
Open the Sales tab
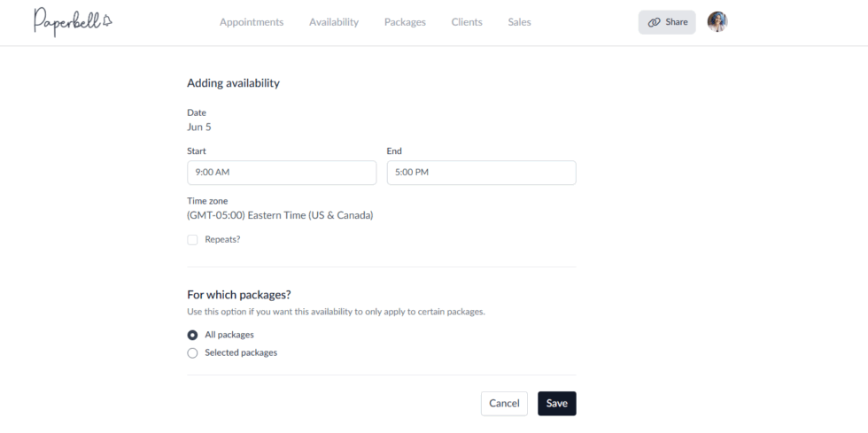click(x=520, y=22)
